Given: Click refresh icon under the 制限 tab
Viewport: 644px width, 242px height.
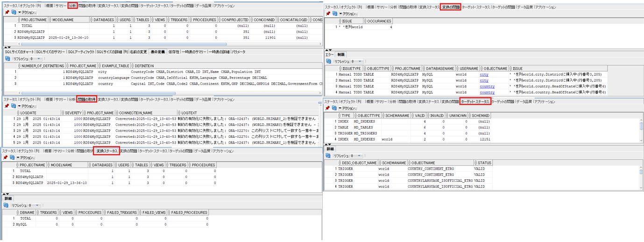Looking at the screenshot, I should tap(329, 61).
